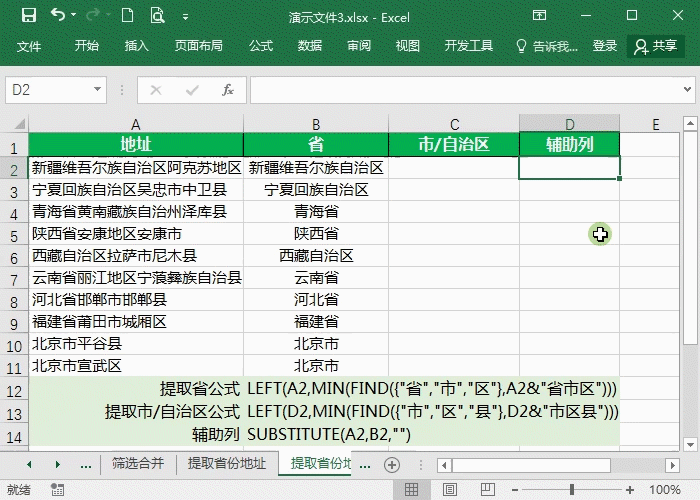Open Customize Quick Access Toolbar dropdown
The image size is (700, 500).
[x=185, y=17]
